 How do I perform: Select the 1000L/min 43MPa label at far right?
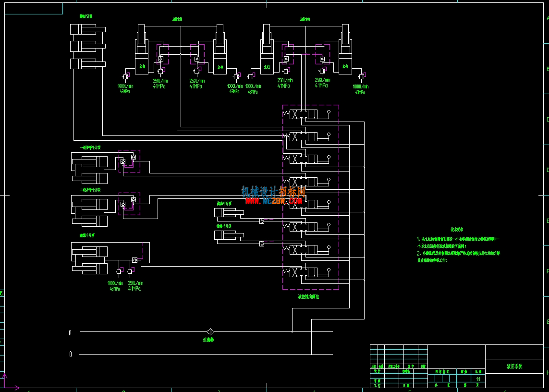(x=360, y=89)
